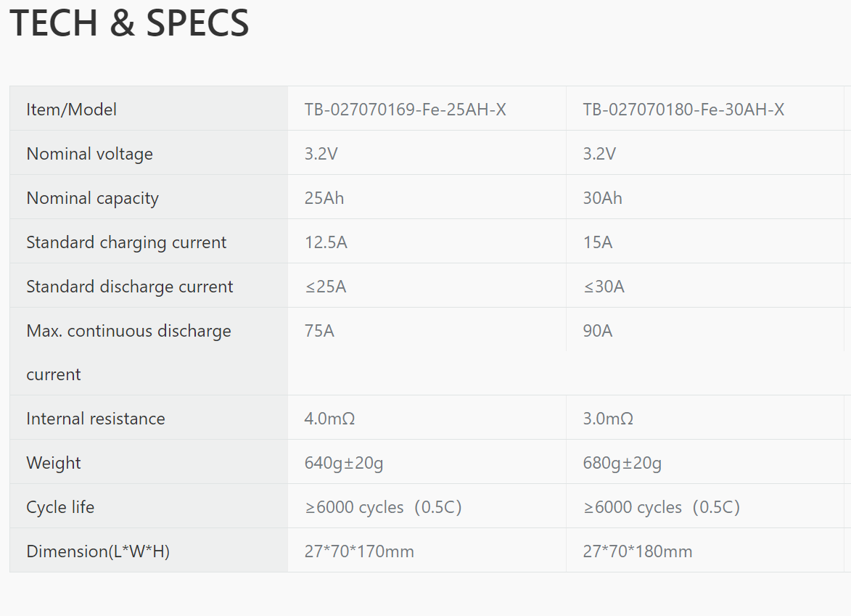Click the TECH & SPECS heading
Image resolution: width=851 pixels, height=616 pixels.
point(129,23)
